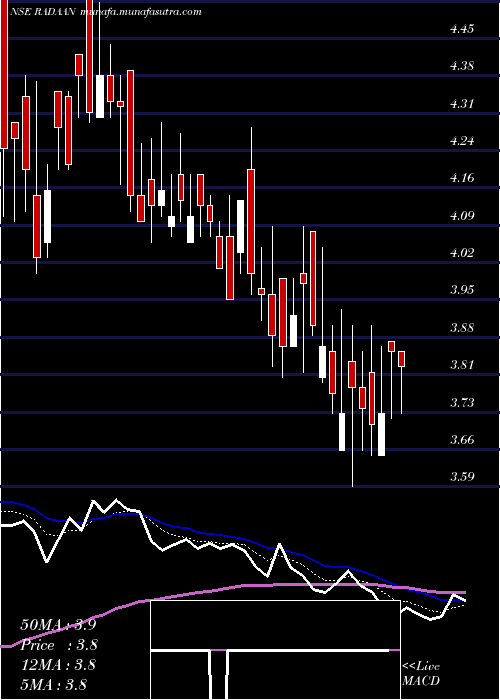This screenshot has height=700, width=500.
Task: Click the 4.31 price axis label
Action: [462, 104]
